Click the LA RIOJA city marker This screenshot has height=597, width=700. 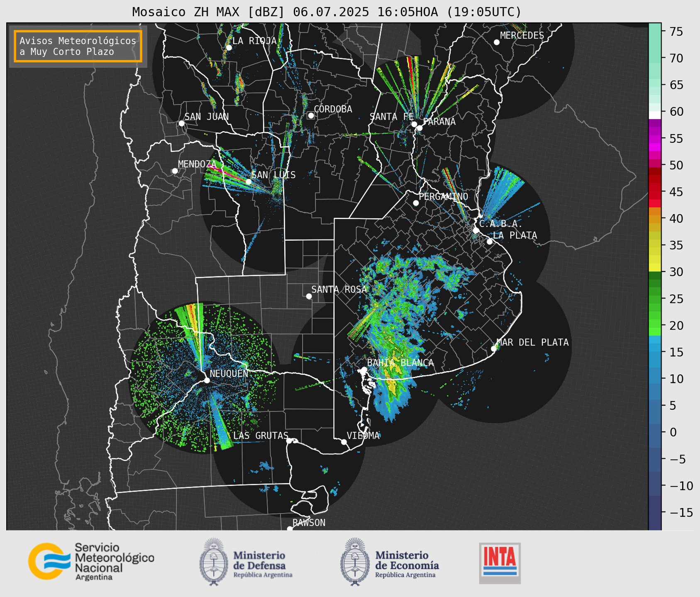point(229,47)
